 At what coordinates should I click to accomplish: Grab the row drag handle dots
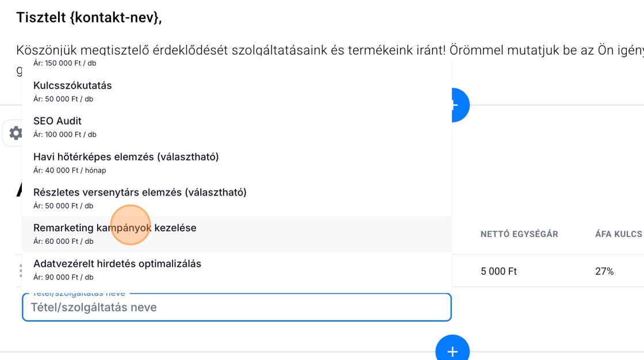tap(21, 270)
